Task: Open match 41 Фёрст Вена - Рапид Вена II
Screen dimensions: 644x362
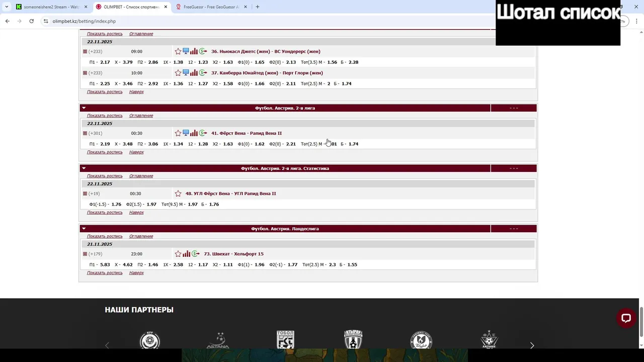Action: [247, 133]
